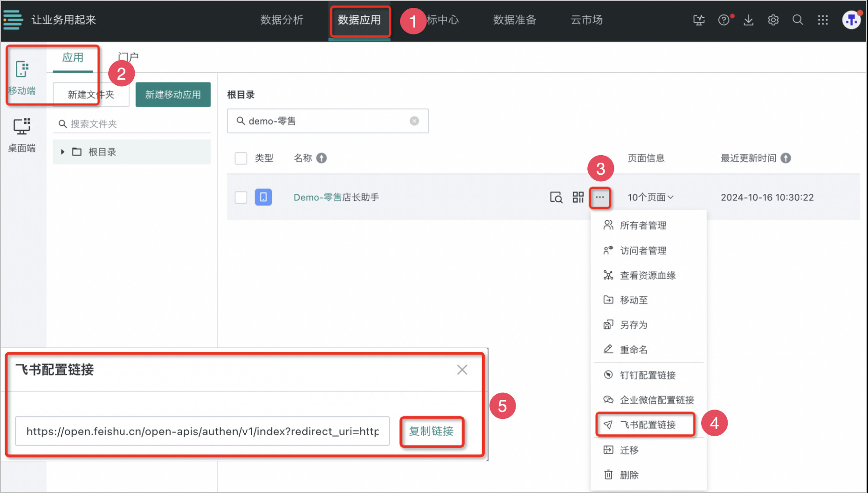Image resolution: width=868 pixels, height=493 pixels.
Task: Click the preview icon for Demo-零售店长助手
Action: point(556,197)
